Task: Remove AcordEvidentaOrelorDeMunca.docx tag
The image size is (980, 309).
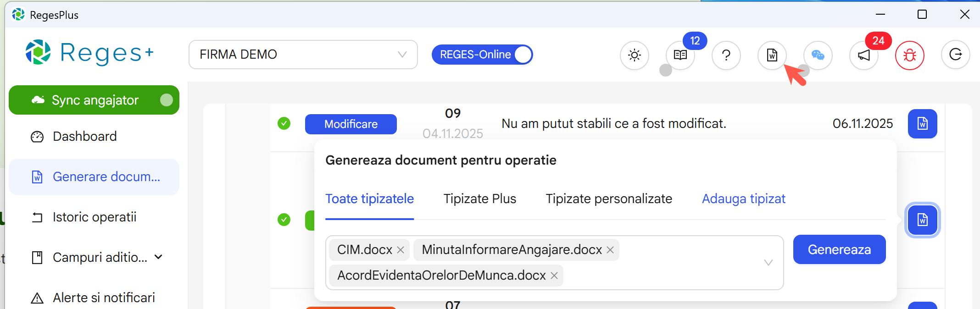Action: click(x=554, y=276)
